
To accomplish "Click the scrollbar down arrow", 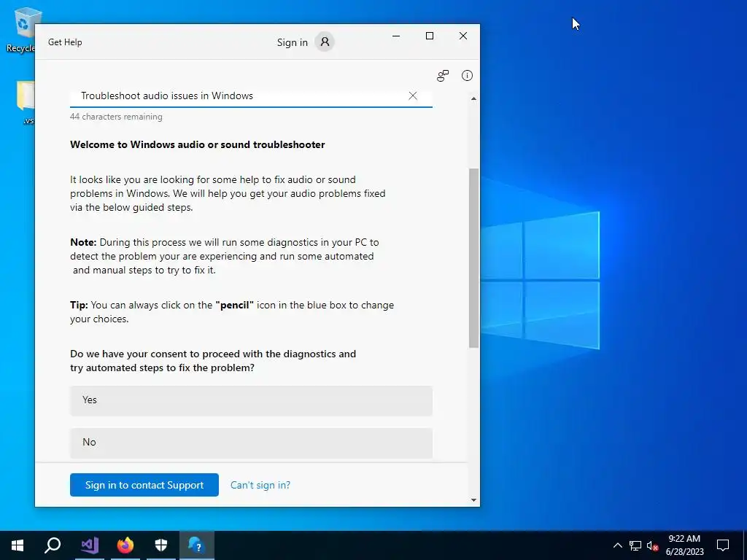I will [473, 499].
